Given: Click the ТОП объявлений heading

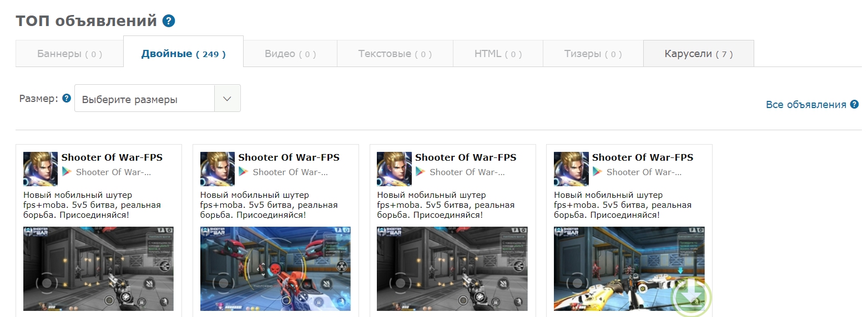Looking at the screenshot, I should coord(87,22).
